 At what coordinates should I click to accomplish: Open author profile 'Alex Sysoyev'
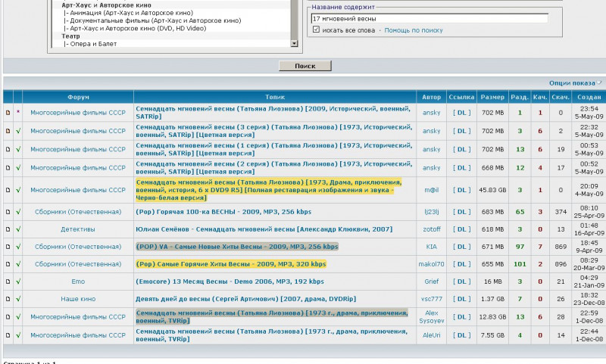click(x=431, y=317)
